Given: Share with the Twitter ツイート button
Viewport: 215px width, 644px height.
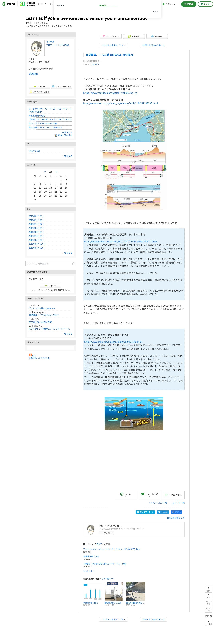Looking at the screenshot, I should click(x=163, y=512).
